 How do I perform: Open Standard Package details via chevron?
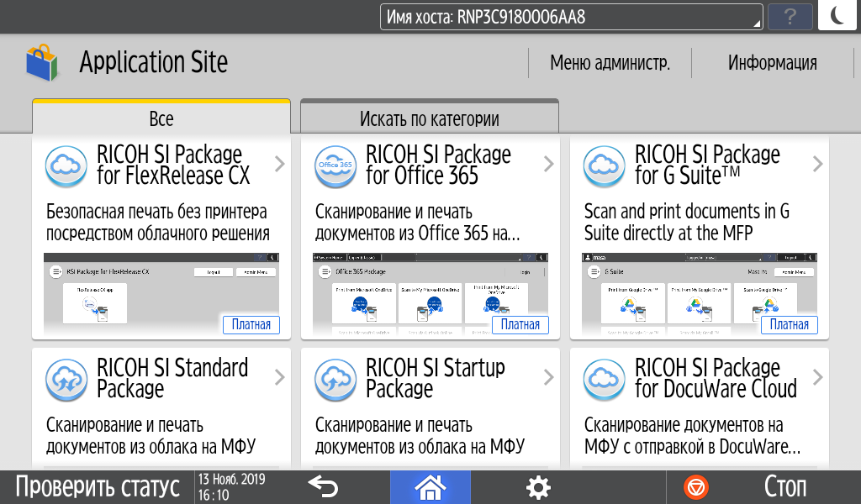(279, 377)
